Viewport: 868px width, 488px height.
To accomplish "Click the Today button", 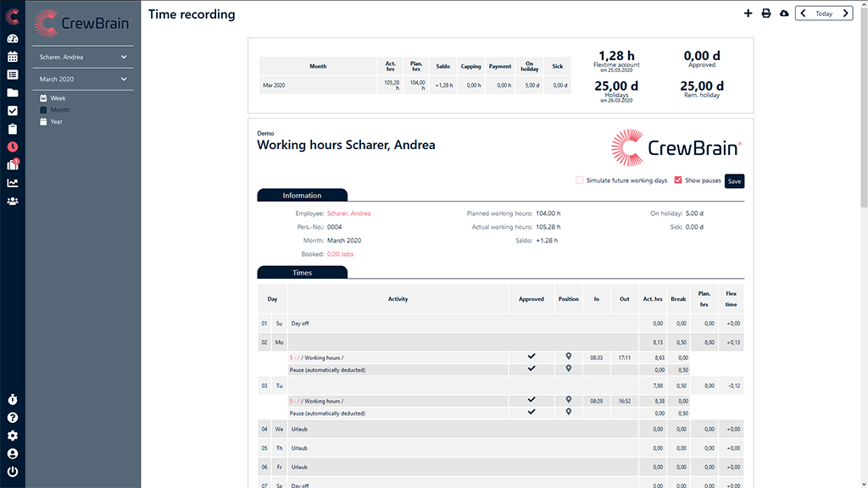I will point(824,14).
